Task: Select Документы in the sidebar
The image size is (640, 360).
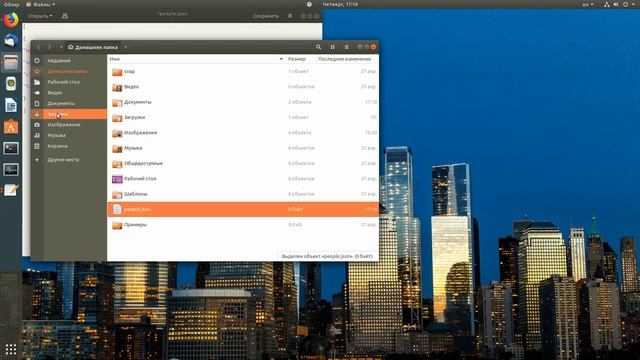Action: (x=69, y=103)
